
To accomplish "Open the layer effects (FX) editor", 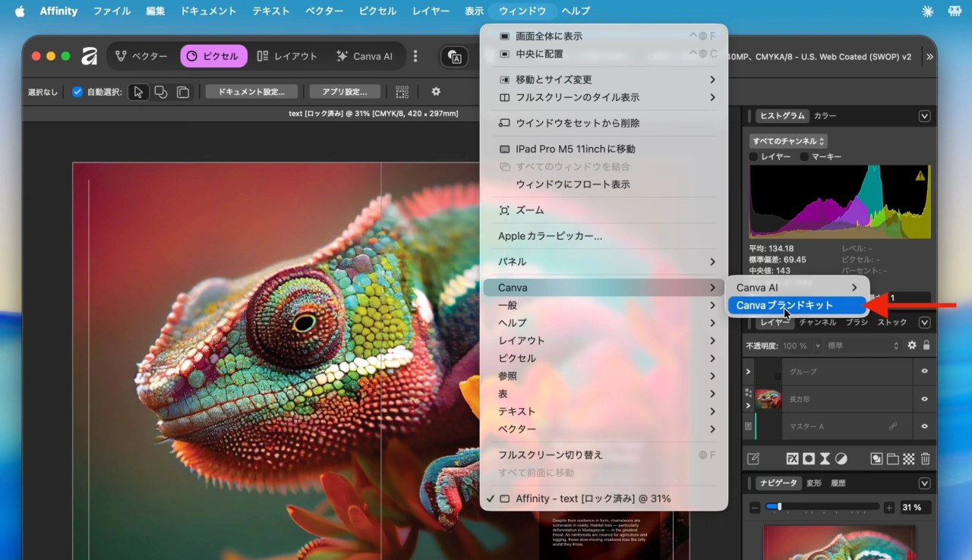I will (x=792, y=458).
